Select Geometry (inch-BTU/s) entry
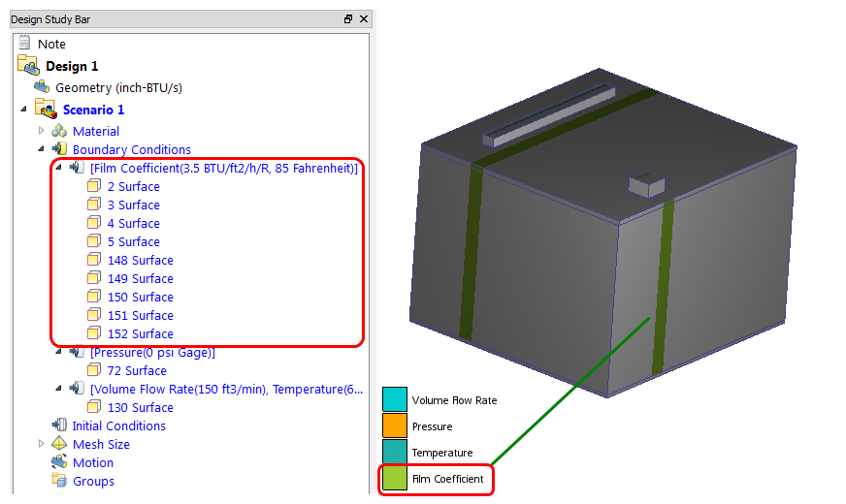Viewport: 846px width, 504px height. click(x=118, y=87)
